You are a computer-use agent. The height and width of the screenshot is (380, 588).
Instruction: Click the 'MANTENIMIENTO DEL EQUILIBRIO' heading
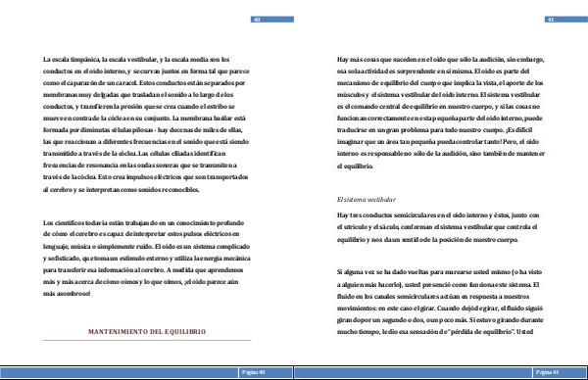pyautogui.click(x=147, y=332)
